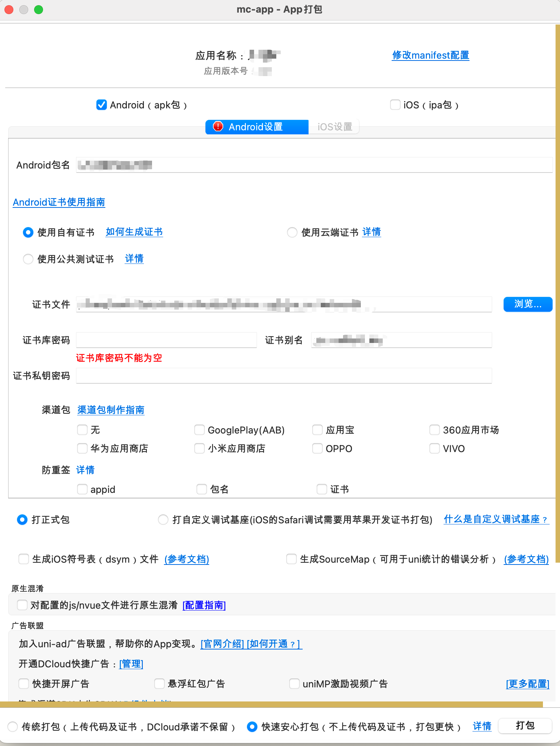Switch to the iOS设置 tab
Viewport: 560px width, 746px height.
(334, 127)
